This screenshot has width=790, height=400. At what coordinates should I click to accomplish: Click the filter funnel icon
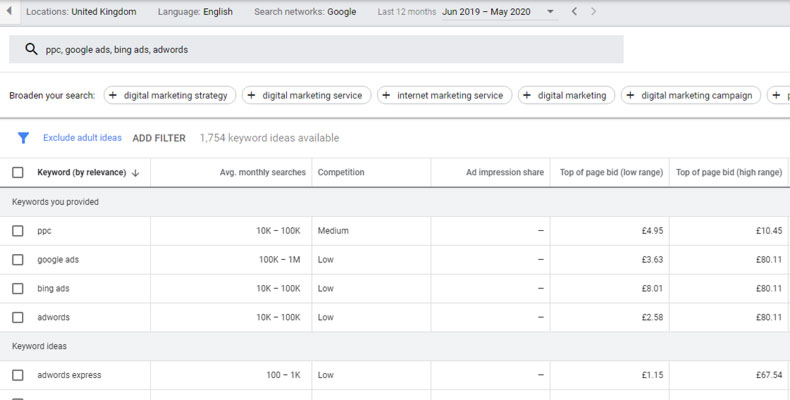pos(23,138)
